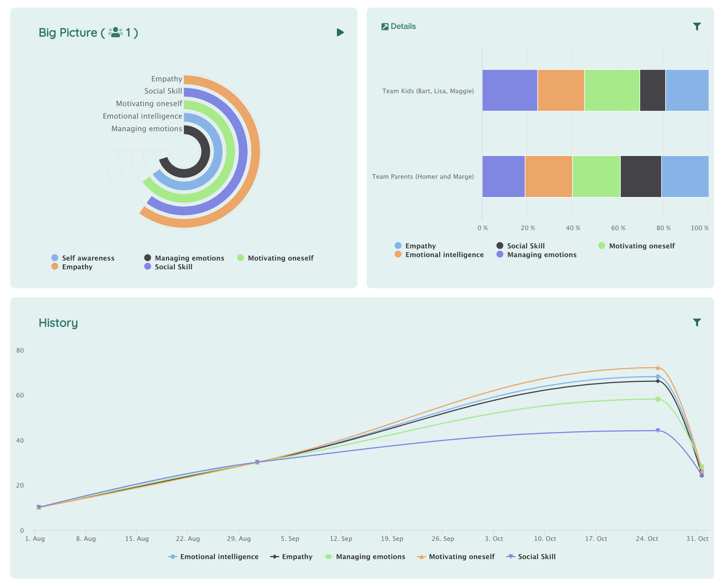This screenshot has width=728, height=588.
Task: Toggle Empathy series in History legend
Action: 291,556
